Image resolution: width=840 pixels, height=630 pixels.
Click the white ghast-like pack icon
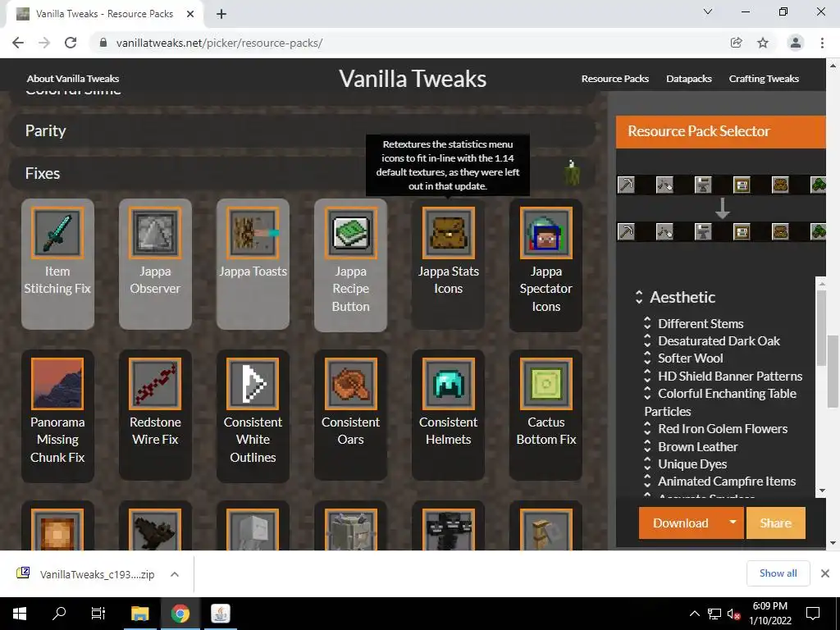pos(253,529)
